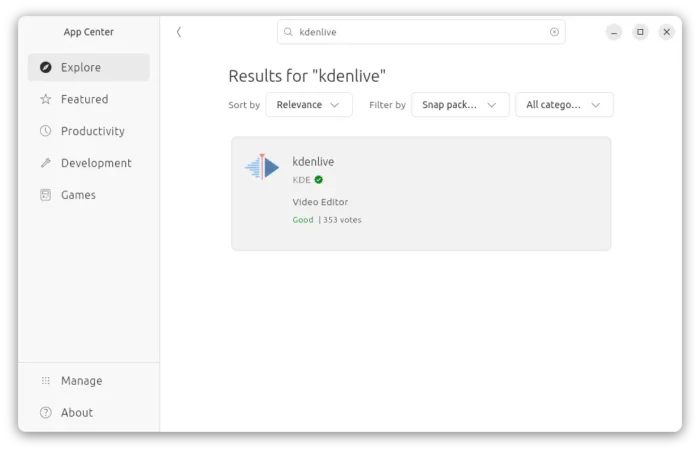The image size is (700, 452).
Task: Click the kdenlive app logo
Action: point(262,167)
